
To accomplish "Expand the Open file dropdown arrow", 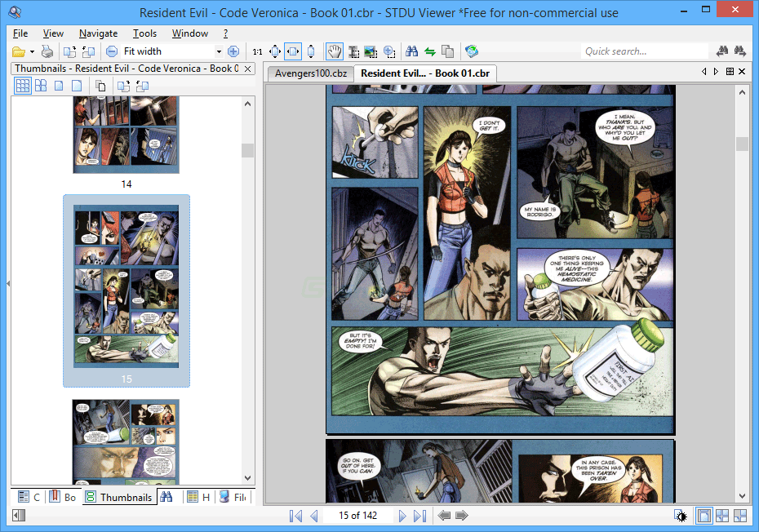I will [x=31, y=51].
